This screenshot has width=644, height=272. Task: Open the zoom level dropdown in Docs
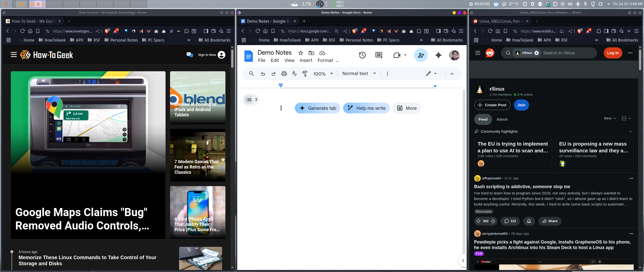(x=323, y=74)
